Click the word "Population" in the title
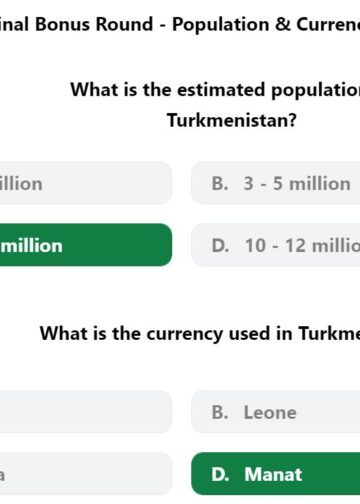Viewport: 360px width, 504px height. point(220,25)
